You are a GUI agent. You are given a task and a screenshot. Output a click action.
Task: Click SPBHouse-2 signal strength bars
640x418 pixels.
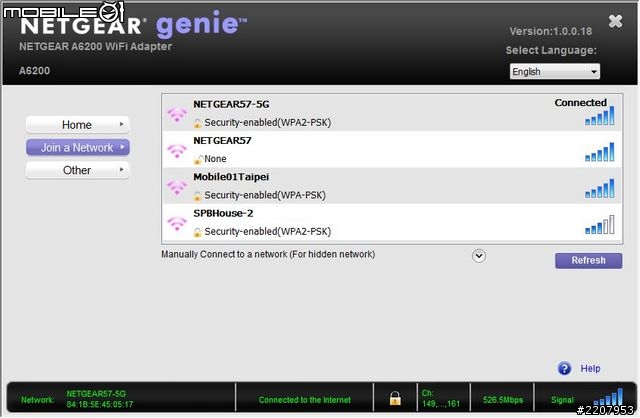click(x=600, y=225)
